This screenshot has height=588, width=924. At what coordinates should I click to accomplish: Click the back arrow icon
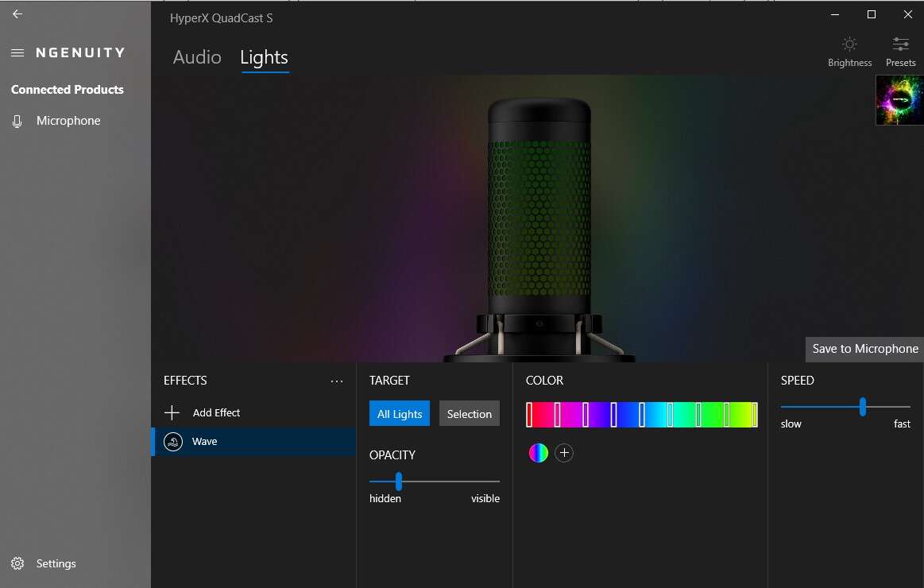point(17,14)
